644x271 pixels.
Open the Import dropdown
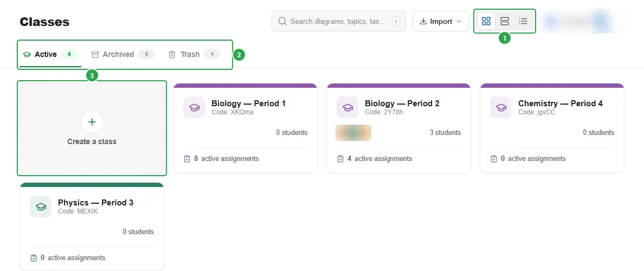pyautogui.click(x=441, y=21)
